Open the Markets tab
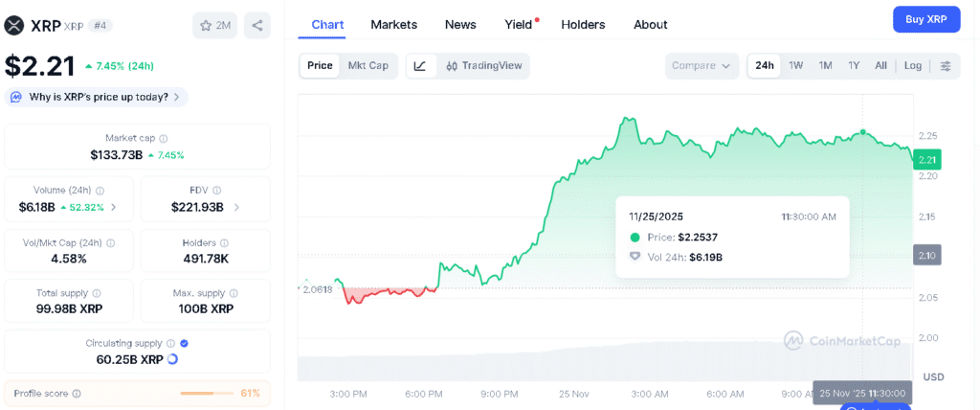This screenshot has width=980, height=410. (393, 25)
